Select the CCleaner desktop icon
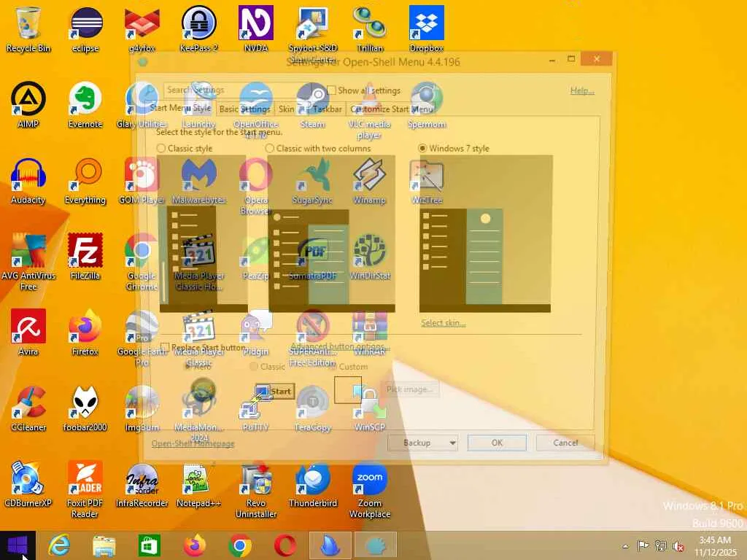 [x=28, y=409]
